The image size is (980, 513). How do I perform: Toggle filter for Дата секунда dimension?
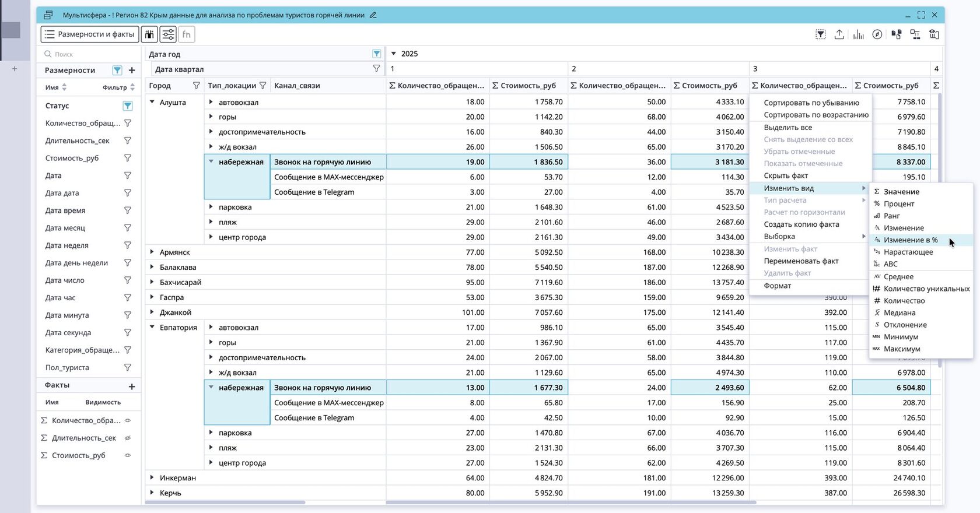pos(128,333)
